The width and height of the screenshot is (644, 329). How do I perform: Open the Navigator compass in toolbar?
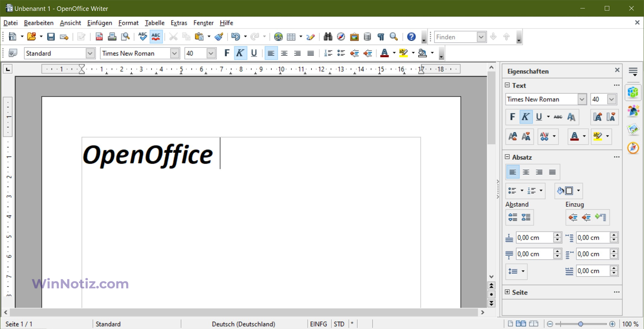click(x=341, y=37)
